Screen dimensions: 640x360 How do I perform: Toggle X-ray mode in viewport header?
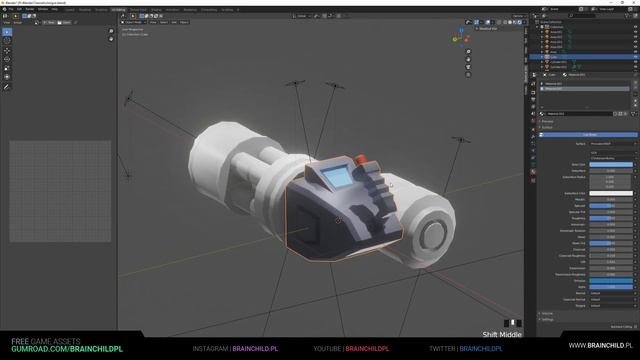(x=500, y=22)
